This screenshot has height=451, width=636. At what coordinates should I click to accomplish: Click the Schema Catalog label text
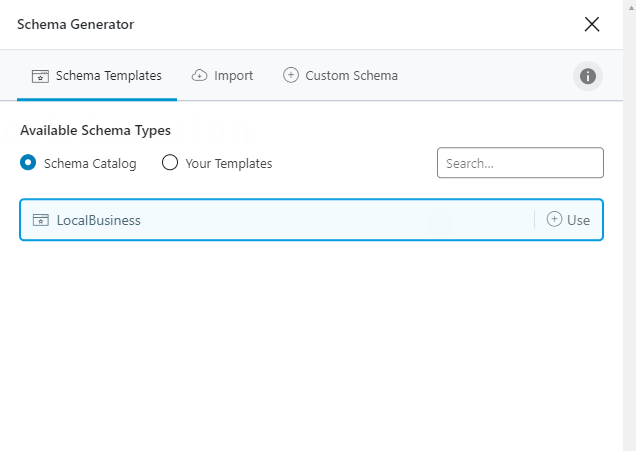90,163
